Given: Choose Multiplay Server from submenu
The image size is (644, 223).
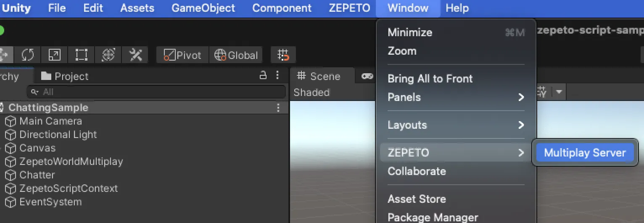Looking at the screenshot, I should coord(585,153).
